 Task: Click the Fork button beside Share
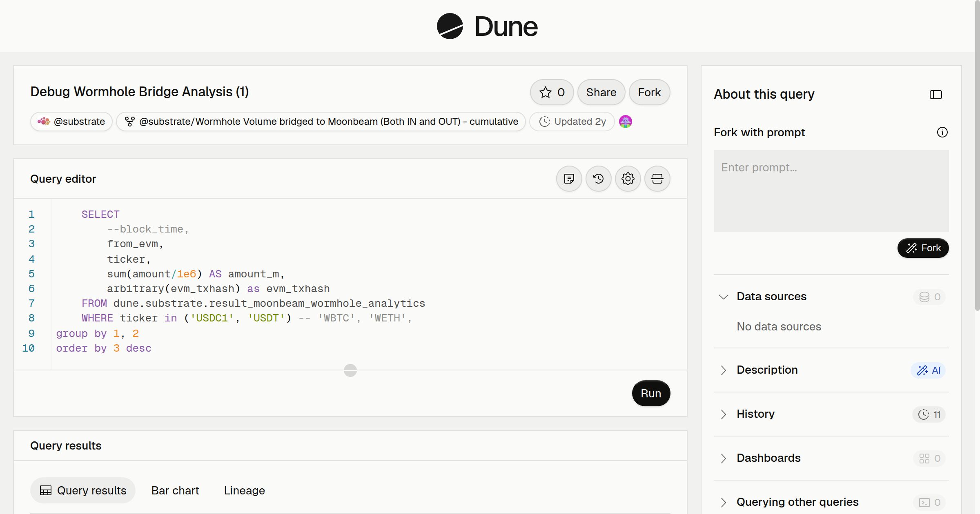649,92
